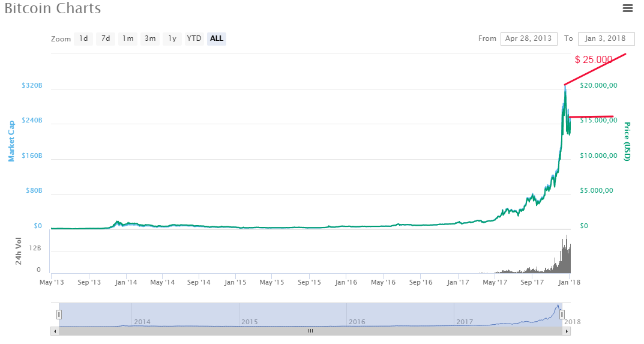Click the Jan '18 axis label
This screenshot has width=644, height=344.
569,282
